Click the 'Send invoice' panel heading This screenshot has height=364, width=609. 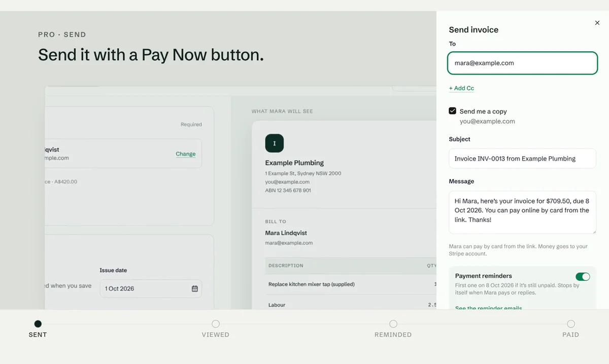coord(473,29)
